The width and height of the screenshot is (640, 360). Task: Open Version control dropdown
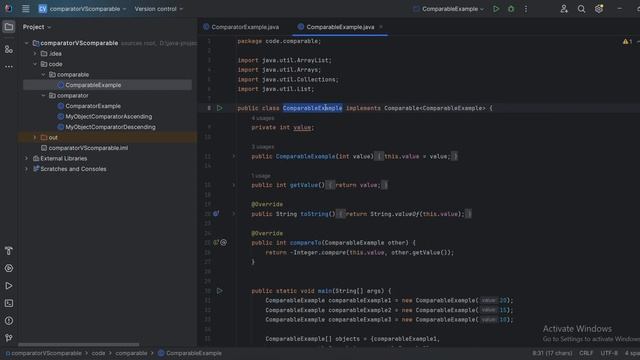pyautogui.click(x=159, y=9)
